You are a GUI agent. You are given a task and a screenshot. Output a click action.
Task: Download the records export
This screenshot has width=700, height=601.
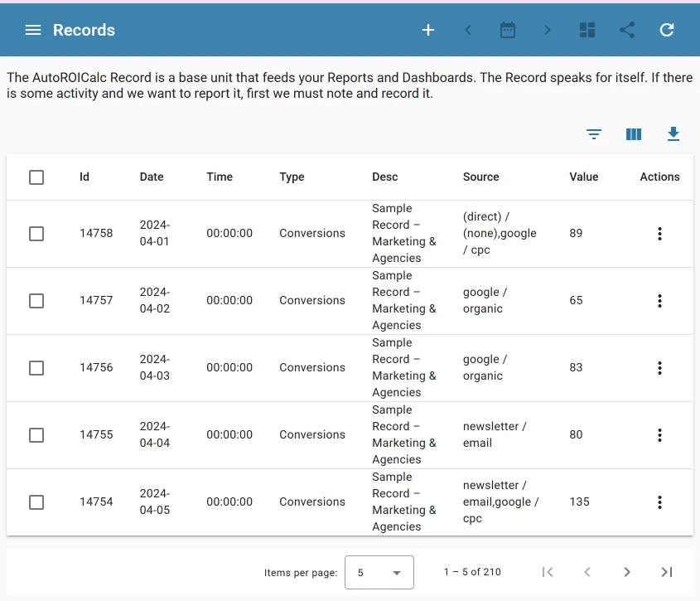coord(673,133)
